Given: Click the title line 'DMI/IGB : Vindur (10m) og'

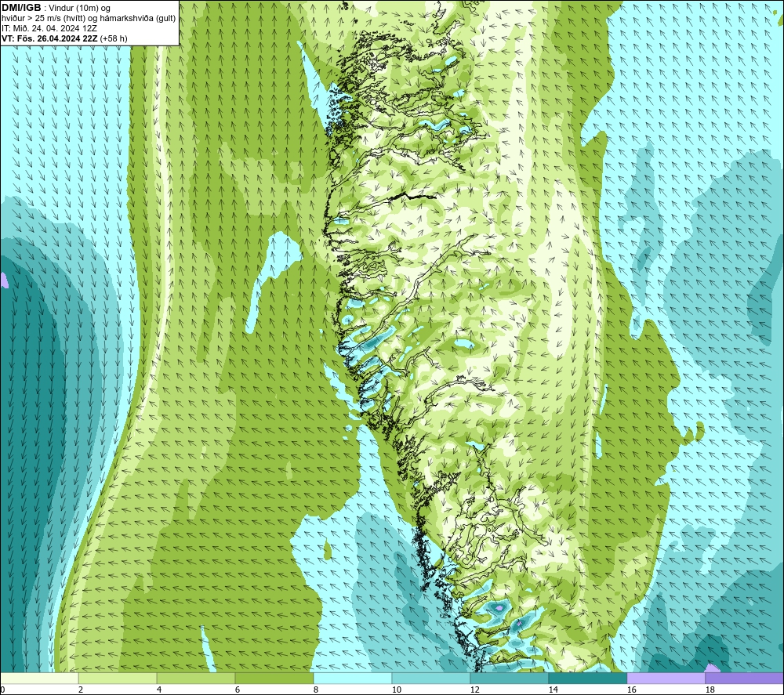Looking at the screenshot, I should tap(56, 8).
